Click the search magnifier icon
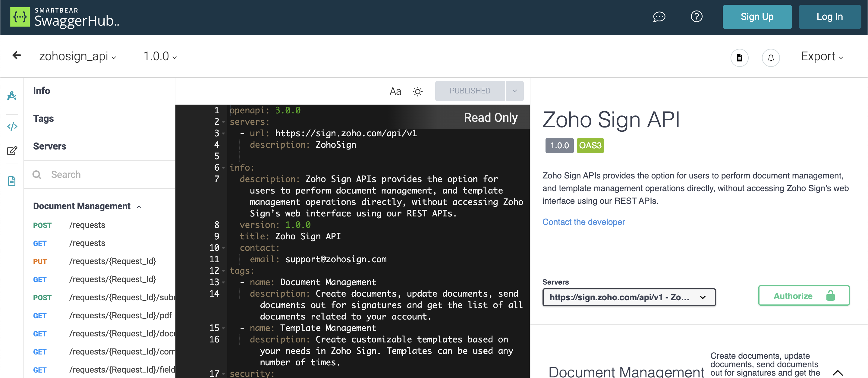 37,175
